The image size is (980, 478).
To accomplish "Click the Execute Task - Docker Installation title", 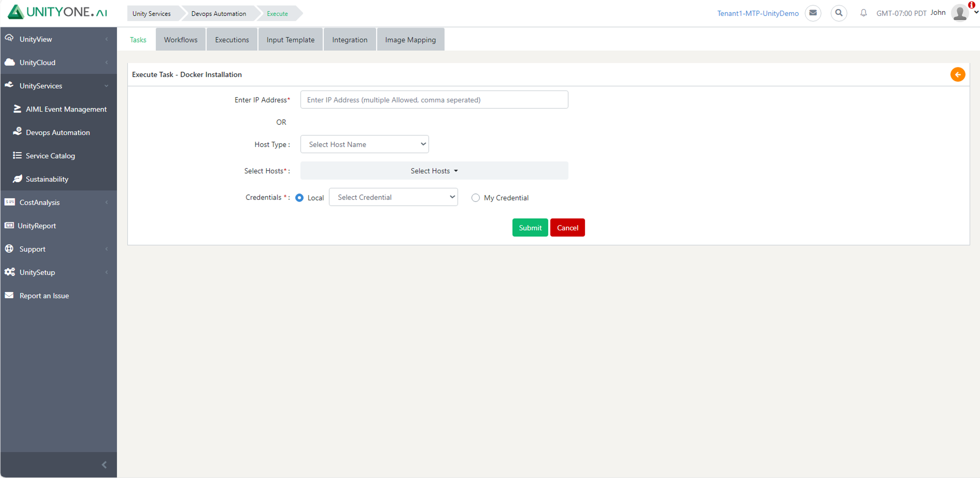I will [x=187, y=75].
